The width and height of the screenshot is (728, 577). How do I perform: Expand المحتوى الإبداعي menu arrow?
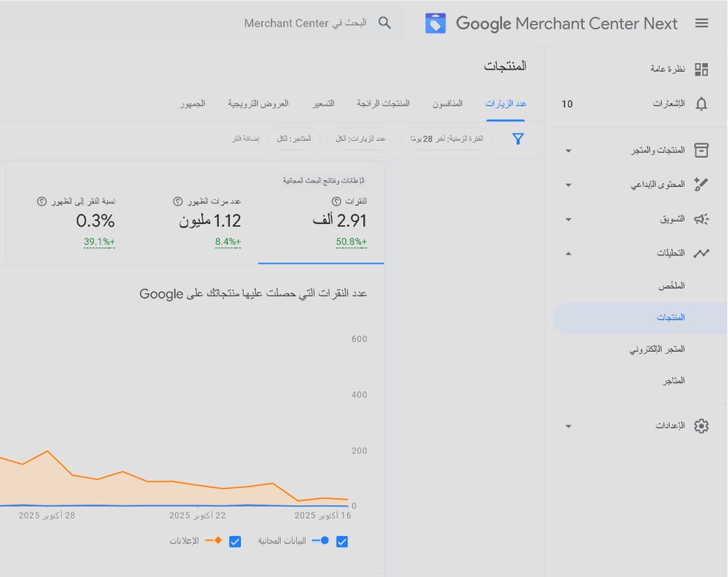(x=568, y=185)
